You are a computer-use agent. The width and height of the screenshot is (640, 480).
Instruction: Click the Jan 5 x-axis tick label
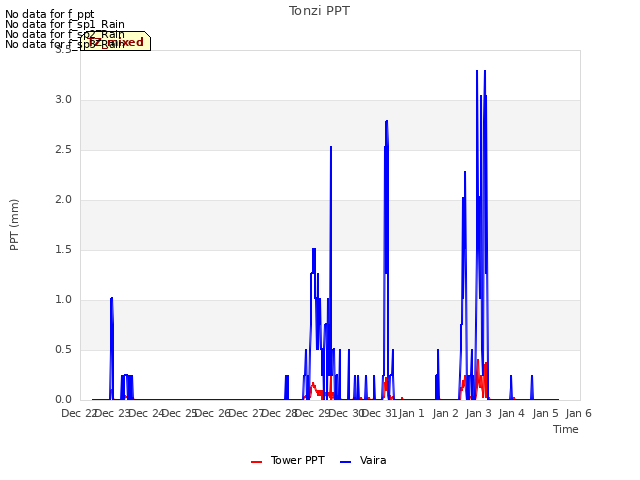tap(545, 413)
